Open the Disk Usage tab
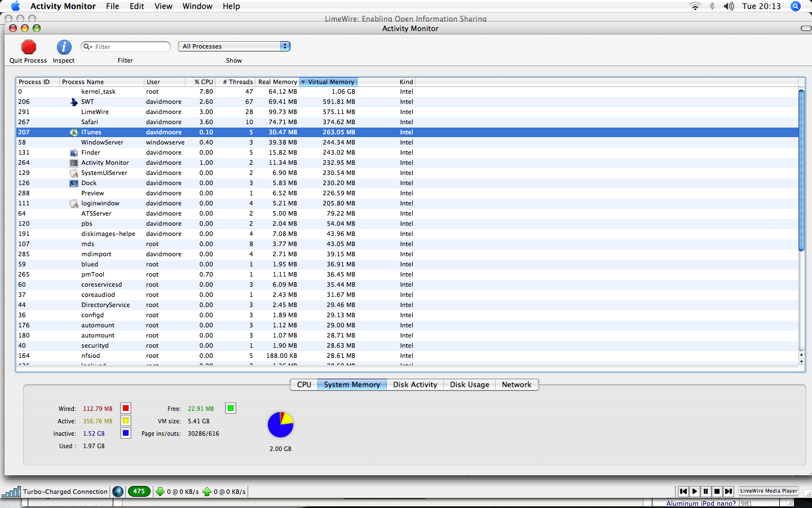812x508 pixels. [469, 385]
